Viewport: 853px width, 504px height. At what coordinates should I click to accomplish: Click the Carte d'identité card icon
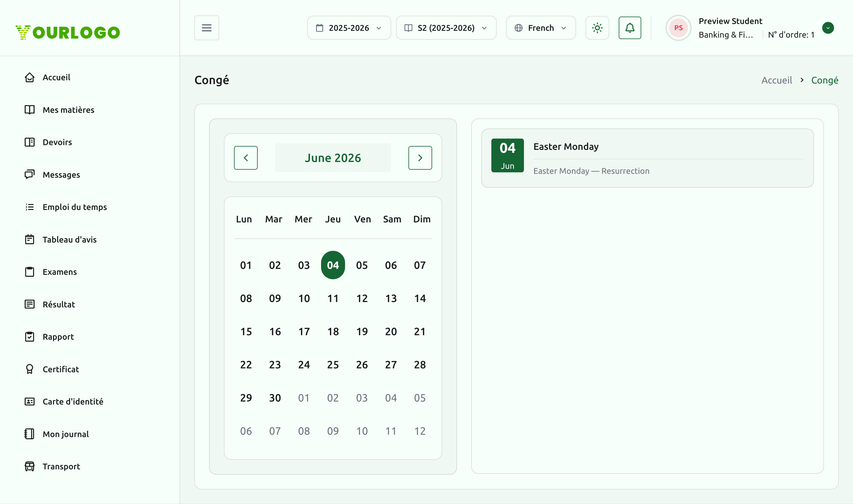click(30, 402)
